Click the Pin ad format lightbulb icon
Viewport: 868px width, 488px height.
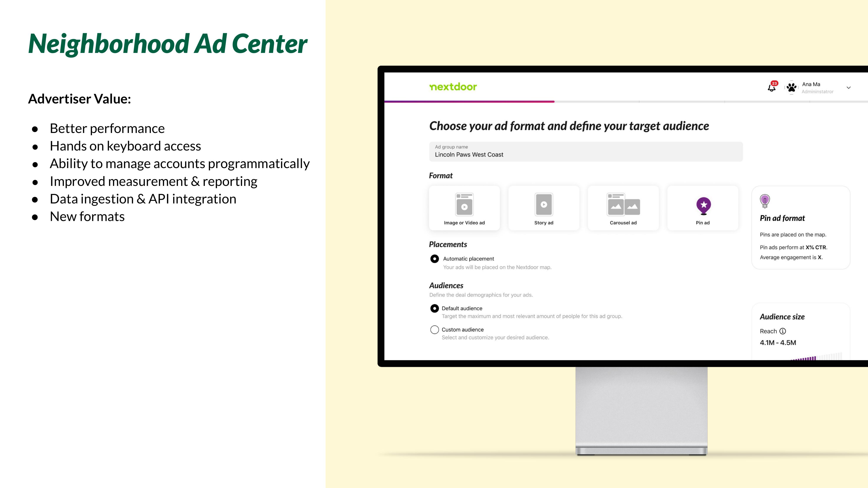coord(765,201)
